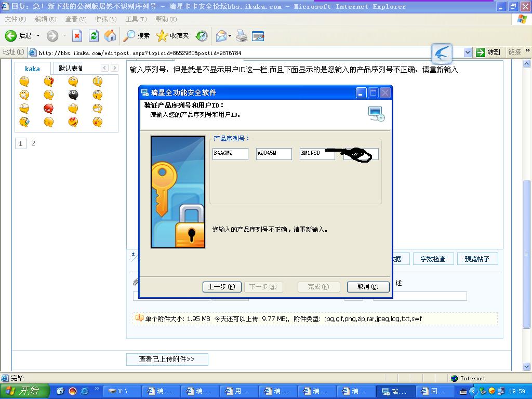532x399 pixels.
Task: Insert the big-teeth grinning emoticon
Action: point(97,108)
